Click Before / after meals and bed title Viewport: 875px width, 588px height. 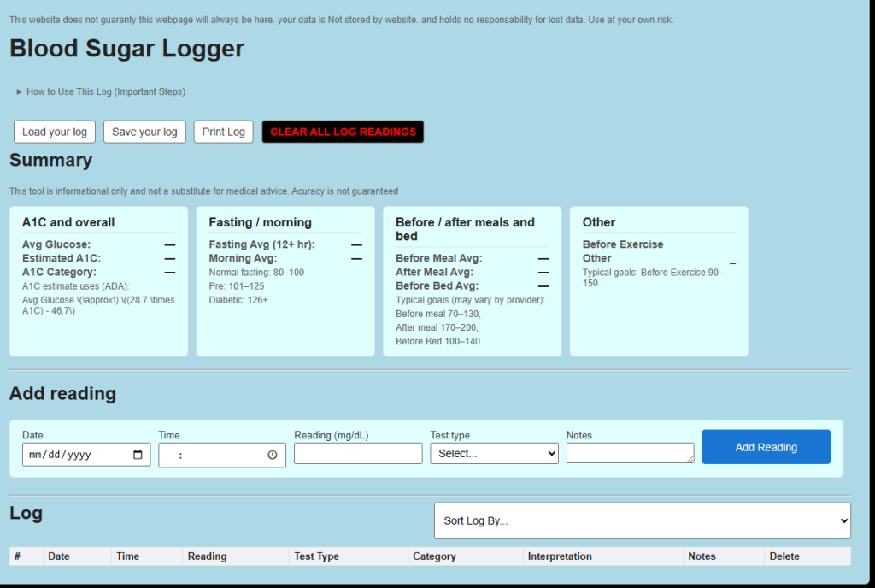pyautogui.click(x=465, y=229)
